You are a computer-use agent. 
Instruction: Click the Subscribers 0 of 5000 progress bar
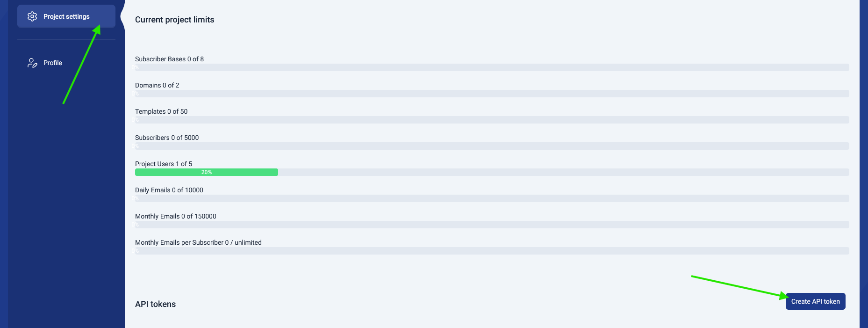492,146
